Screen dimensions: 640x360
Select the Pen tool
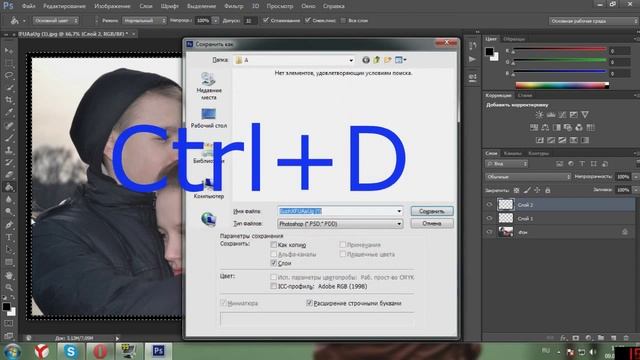point(9,225)
